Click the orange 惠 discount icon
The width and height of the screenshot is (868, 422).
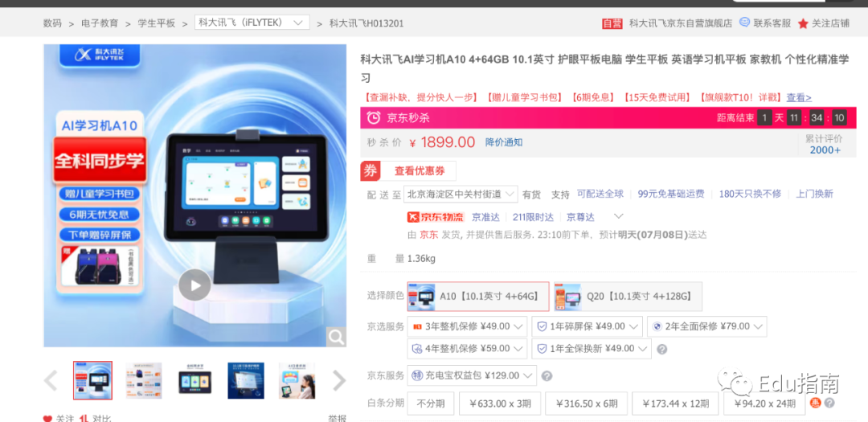816,404
